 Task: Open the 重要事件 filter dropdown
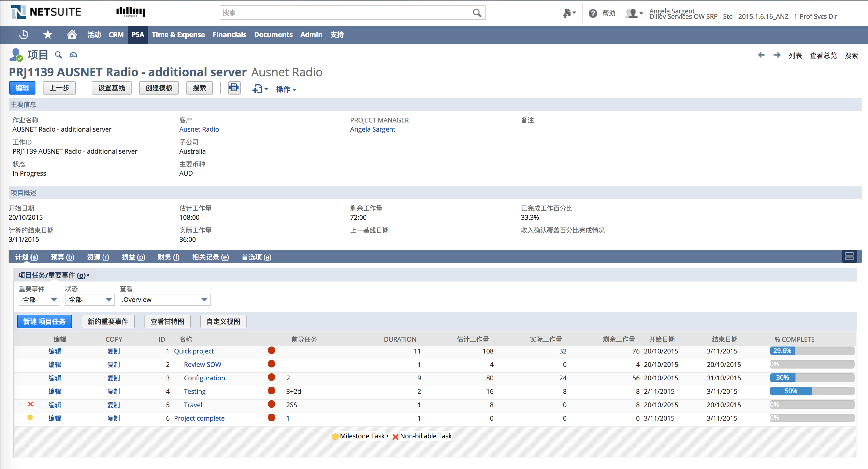(x=39, y=300)
